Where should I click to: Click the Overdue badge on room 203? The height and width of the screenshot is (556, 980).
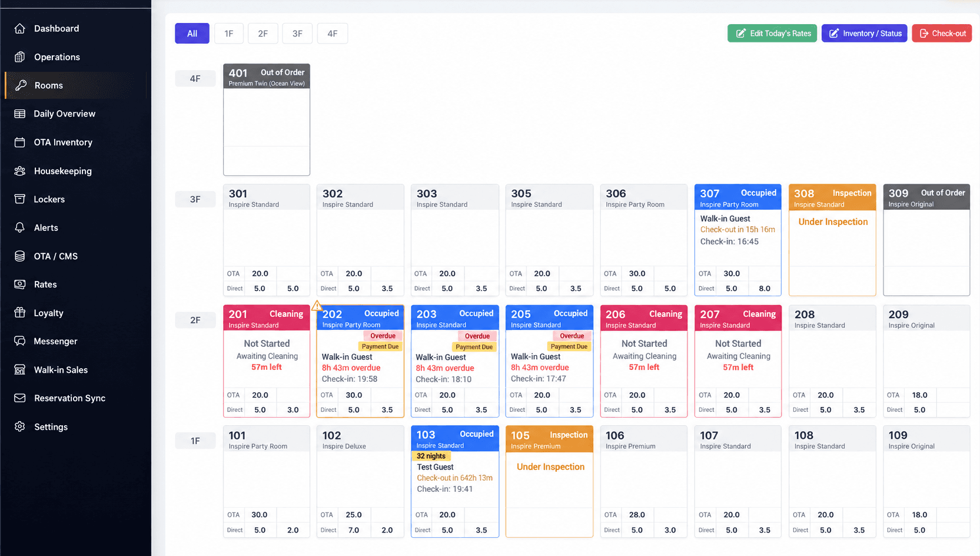[477, 336]
